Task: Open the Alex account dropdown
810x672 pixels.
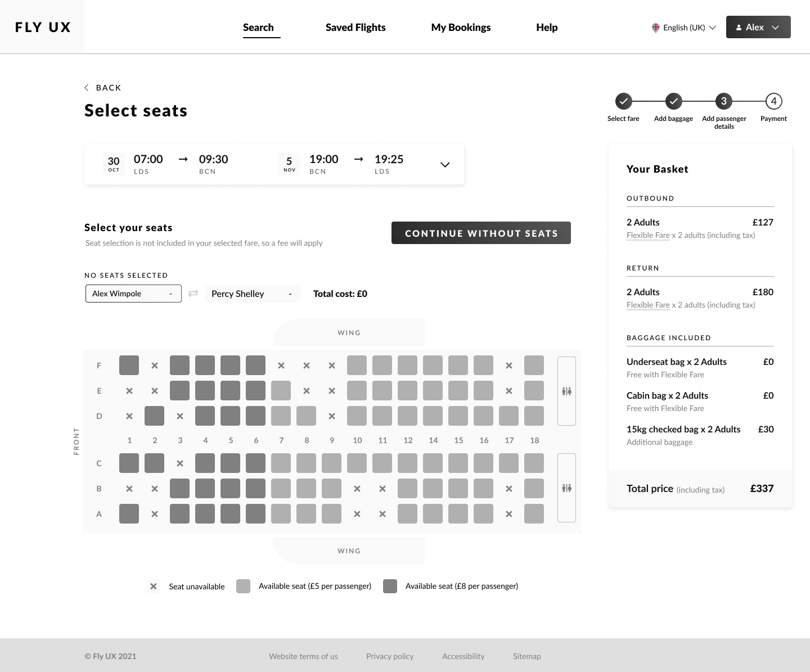Action: 758,27
